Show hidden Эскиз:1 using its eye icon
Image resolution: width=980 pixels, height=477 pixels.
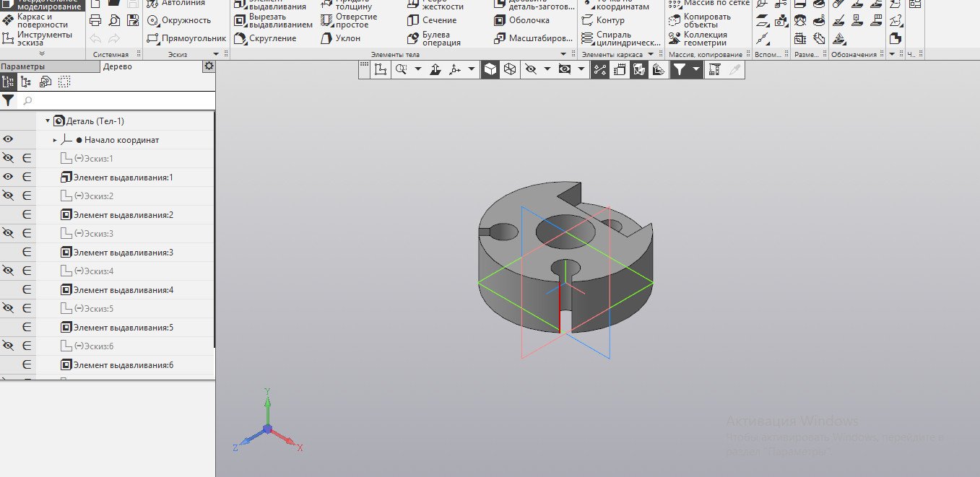(x=8, y=159)
